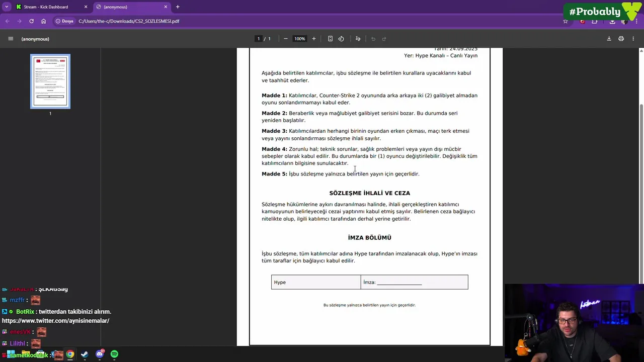Open a new browser tab

pos(178,7)
